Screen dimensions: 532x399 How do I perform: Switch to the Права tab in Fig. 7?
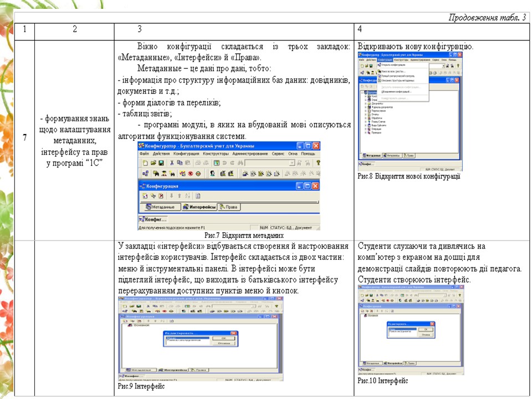point(229,207)
